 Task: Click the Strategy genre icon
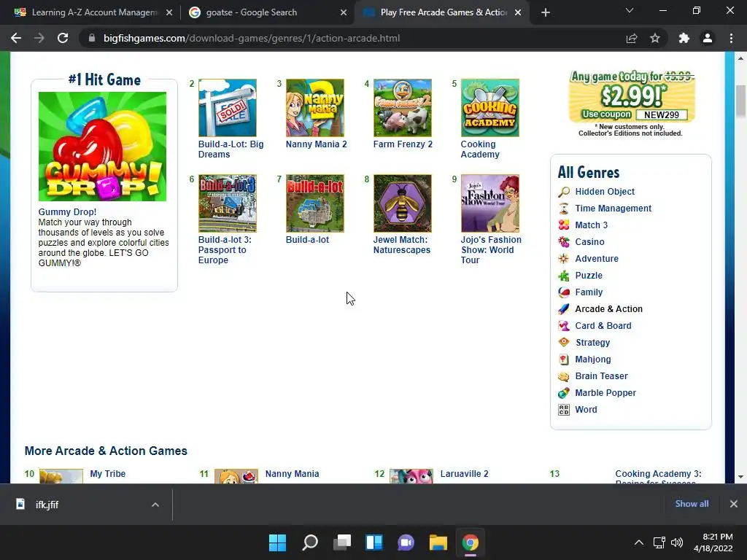[564, 343]
